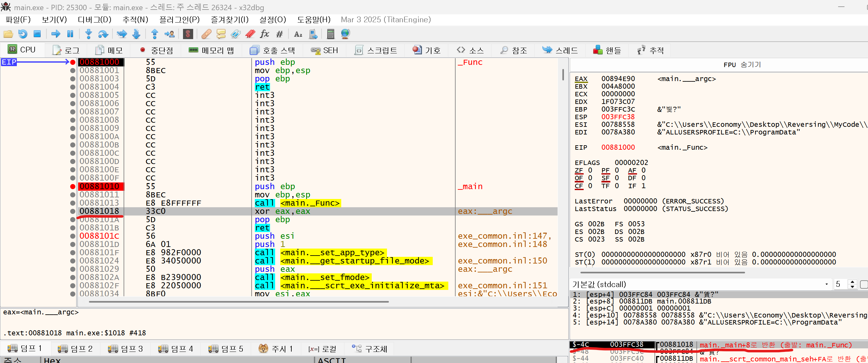Open the 디버그(D) menu
Screen dimensions: 868x363
point(95,20)
